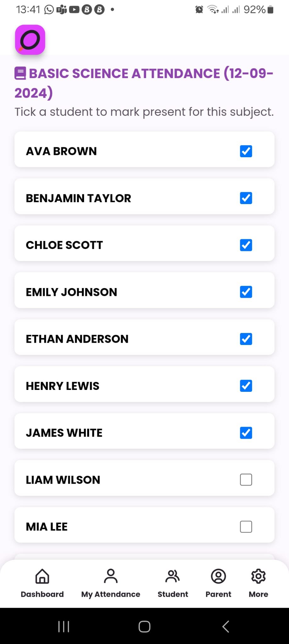Uncheck Ava Brown's attendance checkbox
289x644 pixels.
(x=246, y=151)
